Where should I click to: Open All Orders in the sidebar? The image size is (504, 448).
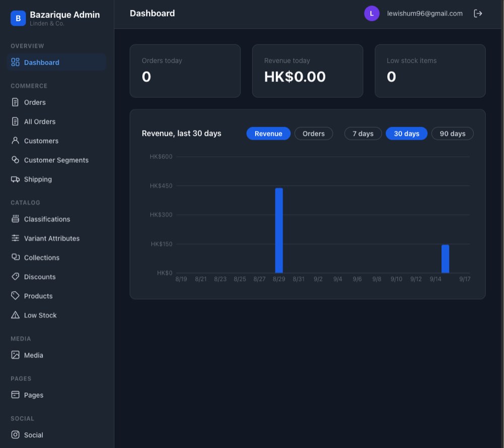point(56,121)
